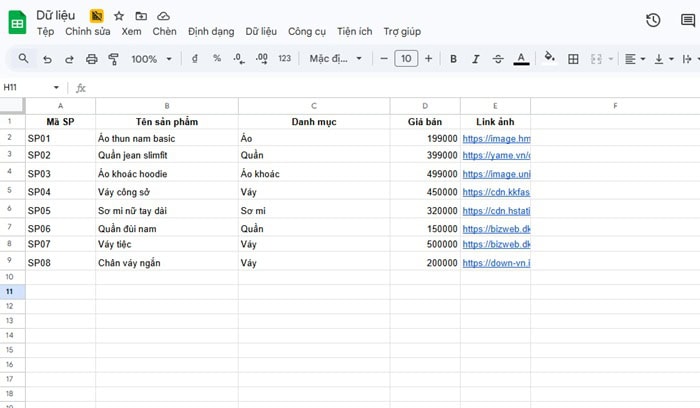Open the font family dropdown
700x408 pixels.
point(335,59)
